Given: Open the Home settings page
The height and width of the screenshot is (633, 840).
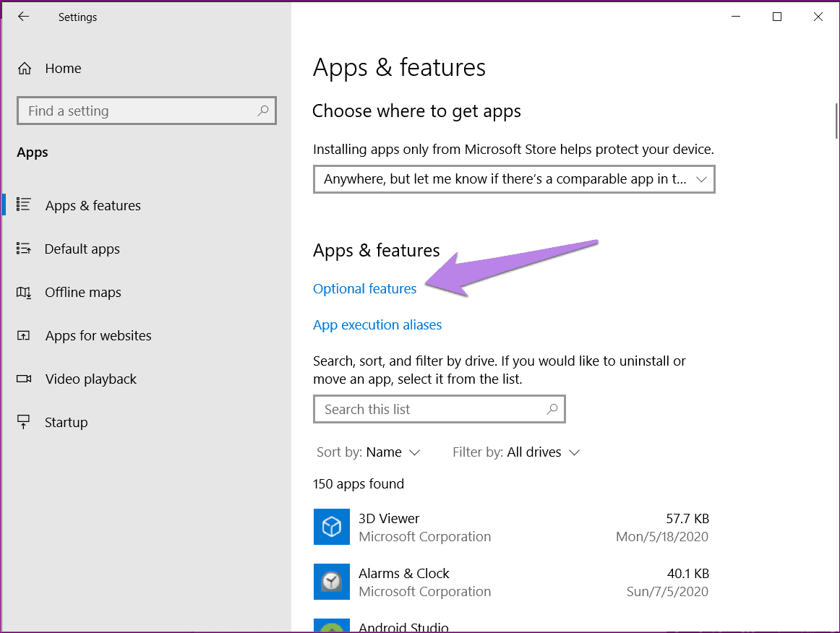Looking at the screenshot, I should [63, 69].
